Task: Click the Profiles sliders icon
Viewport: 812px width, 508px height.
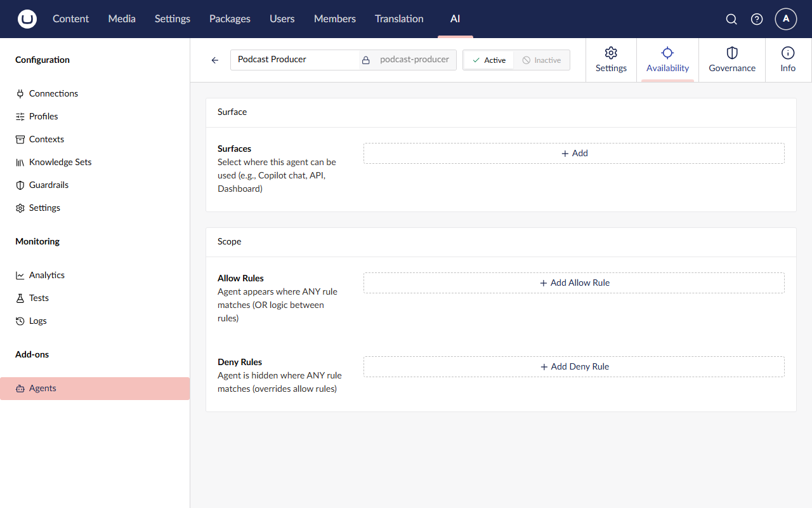Action: (20, 116)
